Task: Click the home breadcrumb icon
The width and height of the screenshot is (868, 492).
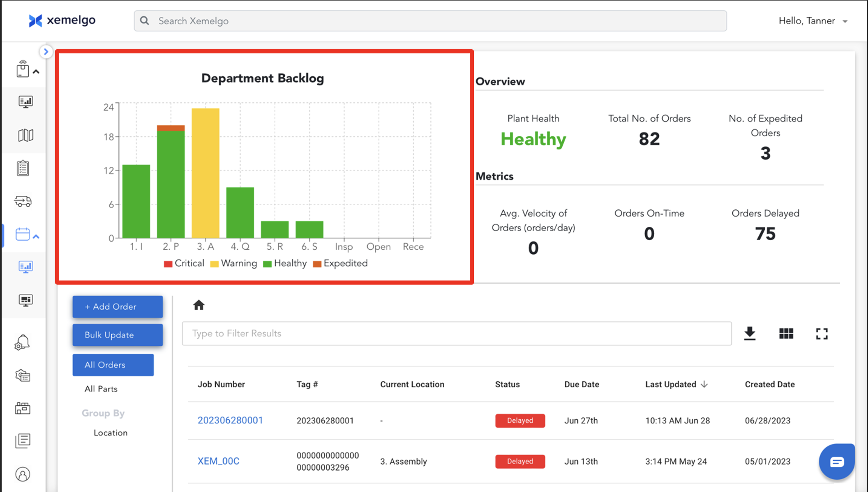Action: pos(199,305)
